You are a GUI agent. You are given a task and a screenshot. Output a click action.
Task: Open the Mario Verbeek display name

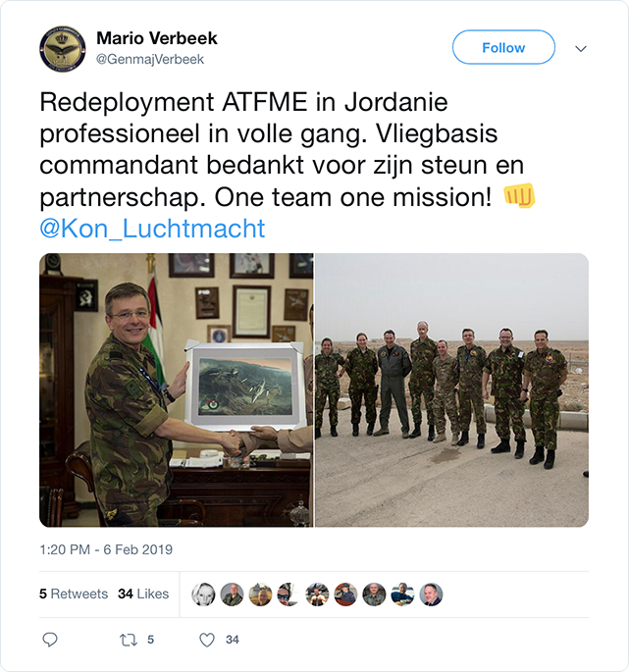[157, 38]
